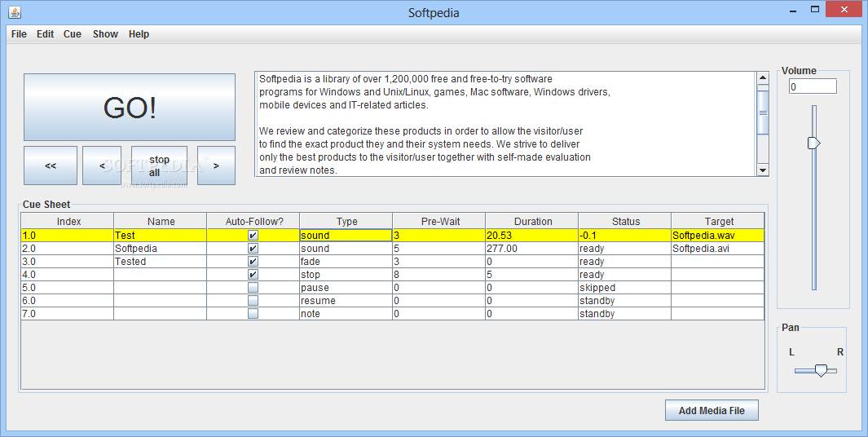Click the notes scrollbar down arrow

(x=763, y=170)
